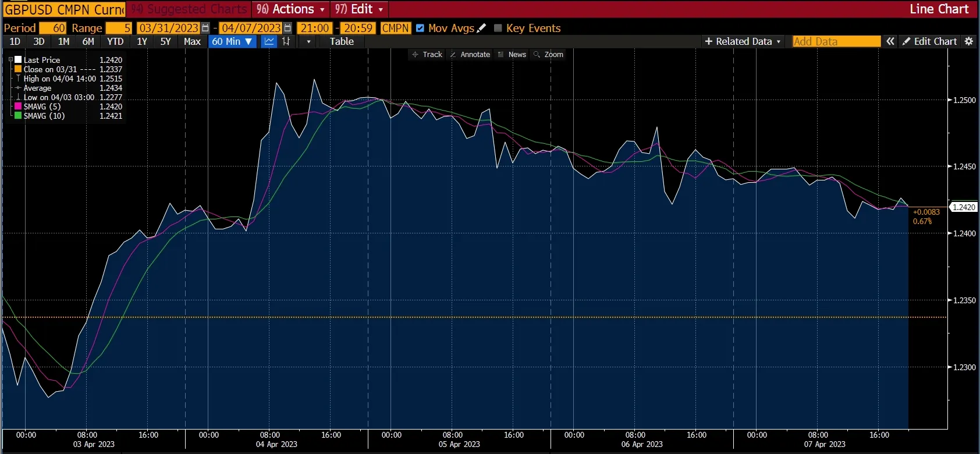This screenshot has height=454, width=980.
Task: Click the Period value field
Action: [x=53, y=28]
